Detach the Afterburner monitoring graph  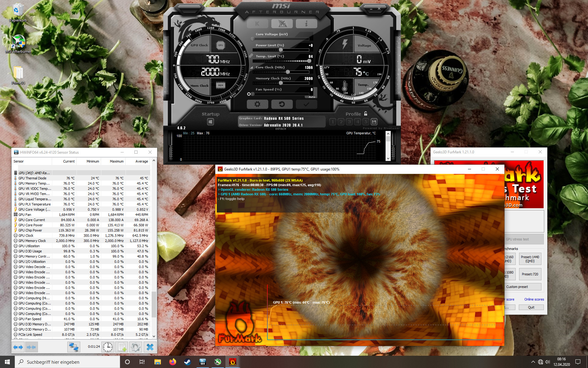281,129
